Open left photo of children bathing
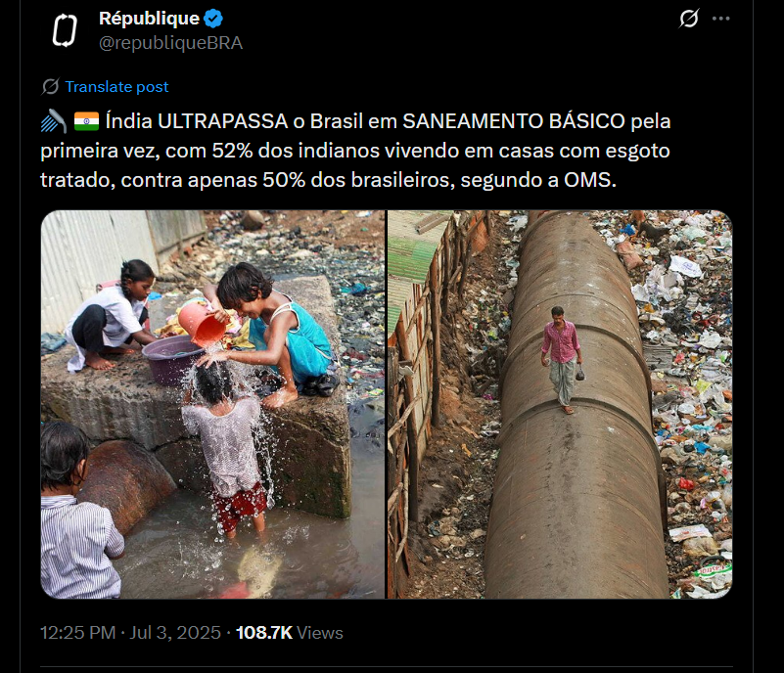The width and height of the screenshot is (784, 673). [x=213, y=404]
